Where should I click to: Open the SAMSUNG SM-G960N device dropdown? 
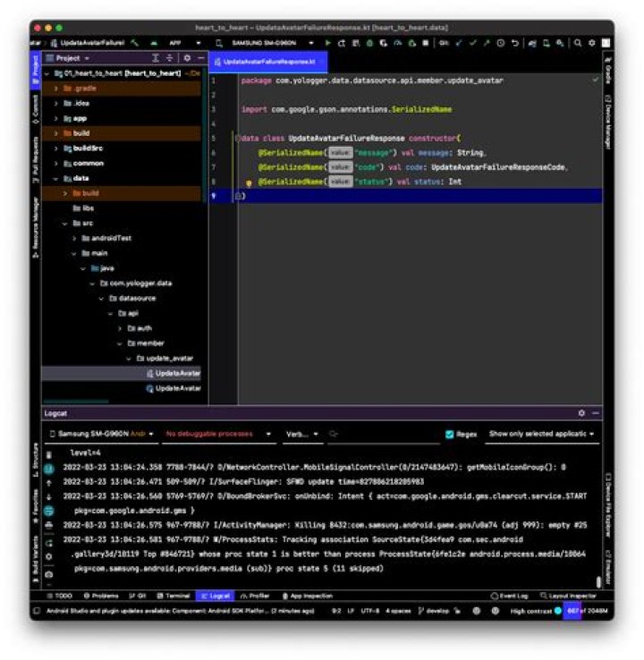[268, 42]
